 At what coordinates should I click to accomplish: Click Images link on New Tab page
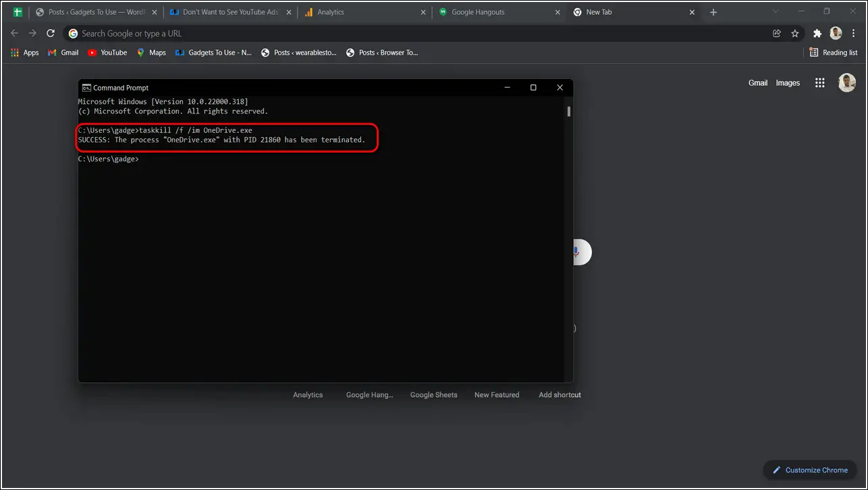click(x=788, y=83)
